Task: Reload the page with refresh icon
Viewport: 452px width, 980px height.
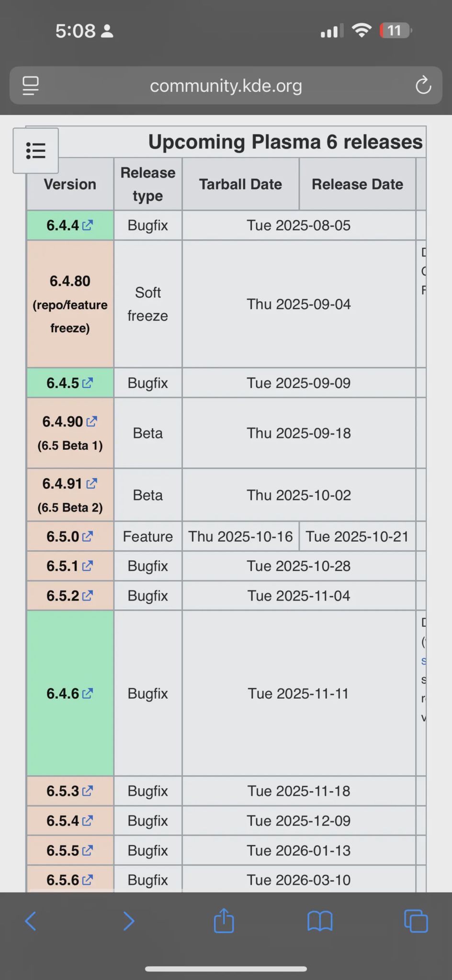Action: tap(423, 86)
